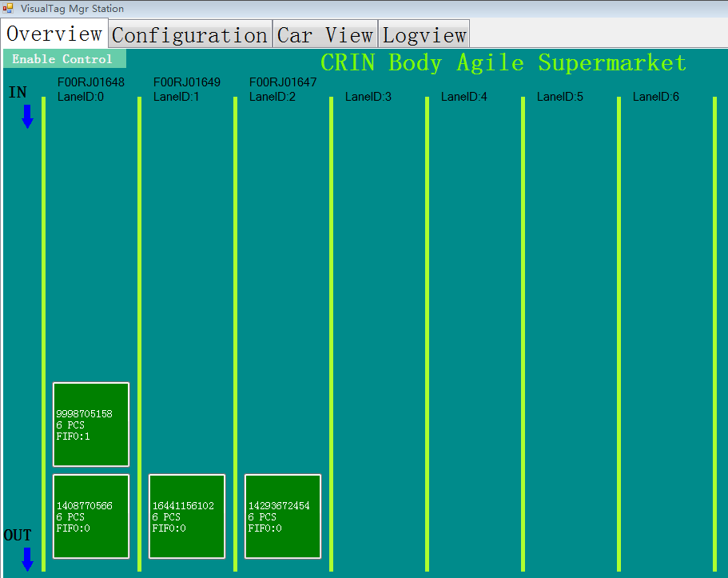The width and height of the screenshot is (728, 578).
Task: Click the VisualTag app icon in title bar
Action: [9, 9]
